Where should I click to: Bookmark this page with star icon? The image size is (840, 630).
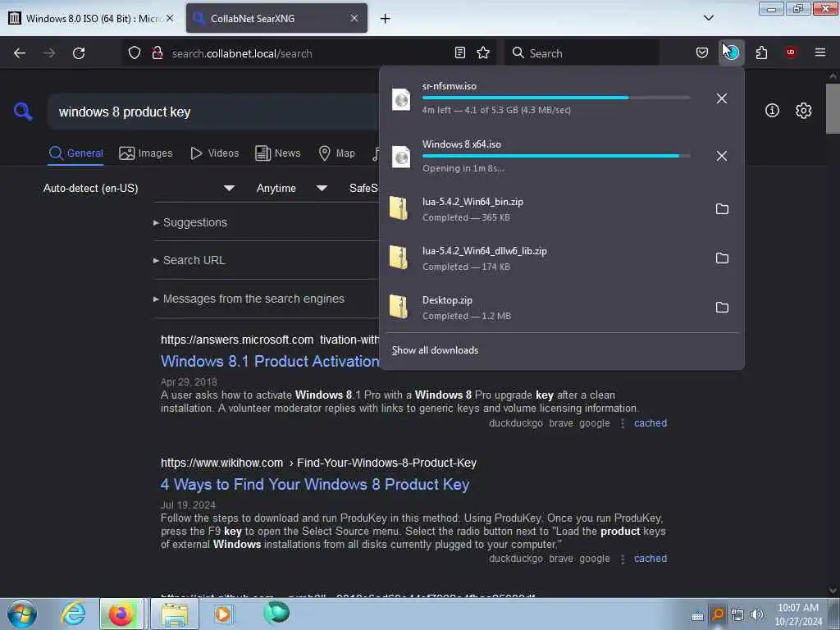[x=483, y=52]
